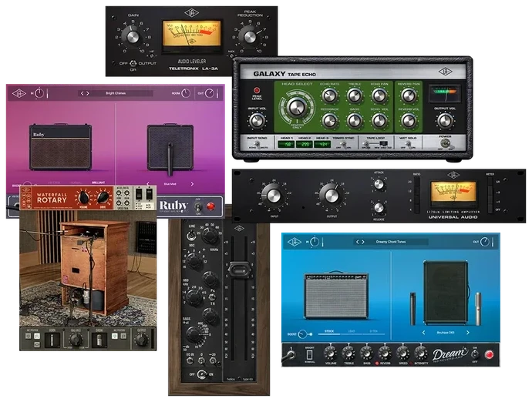
Task: Click the Release knob on the 1176LN
Action: (379, 207)
